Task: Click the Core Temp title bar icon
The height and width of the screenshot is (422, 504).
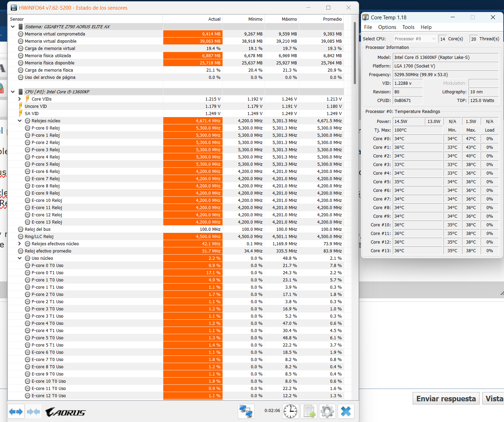Action: (x=366, y=17)
